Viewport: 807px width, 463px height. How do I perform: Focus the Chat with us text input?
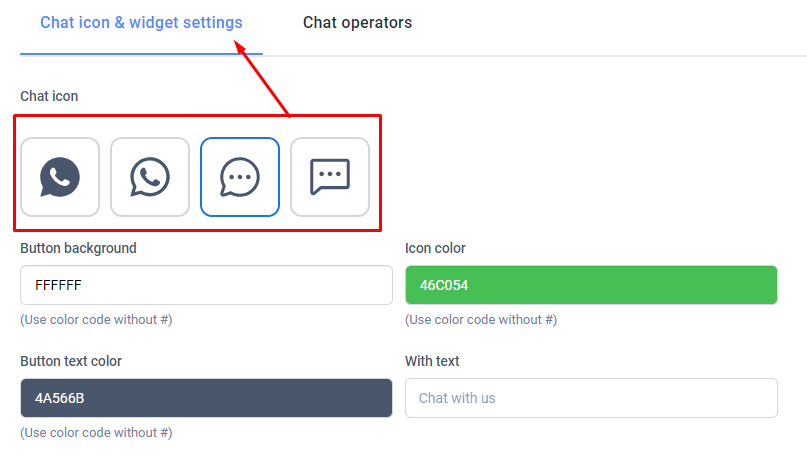click(x=591, y=398)
